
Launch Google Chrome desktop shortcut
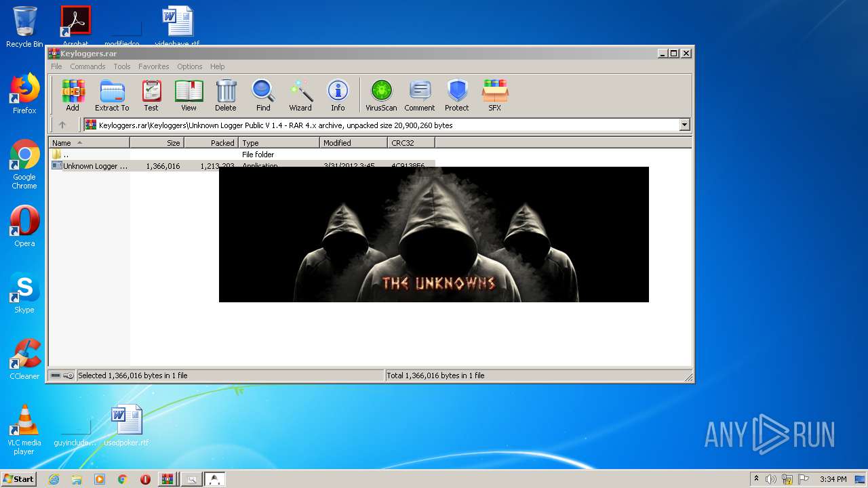coord(24,165)
